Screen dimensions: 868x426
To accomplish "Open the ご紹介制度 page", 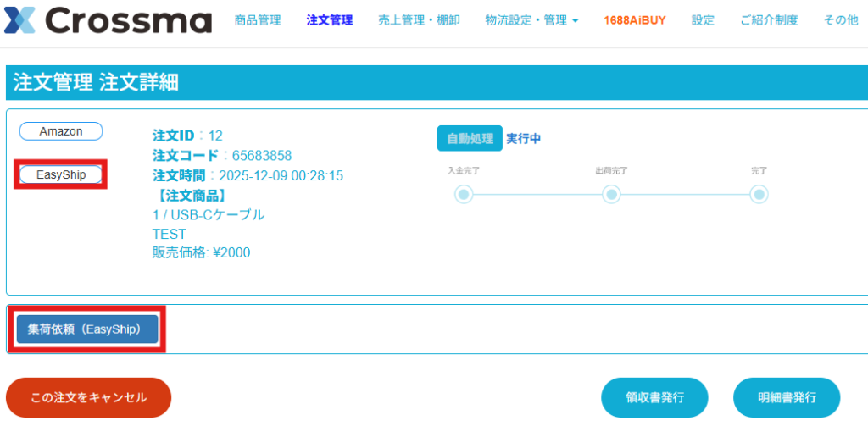I will 769,20.
